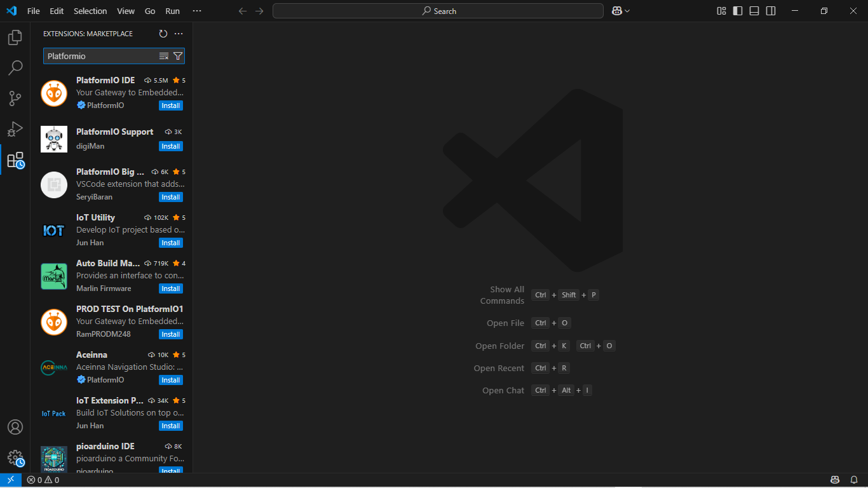Install the Aceinna extension
The height and width of the screenshot is (488, 868).
point(171,380)
